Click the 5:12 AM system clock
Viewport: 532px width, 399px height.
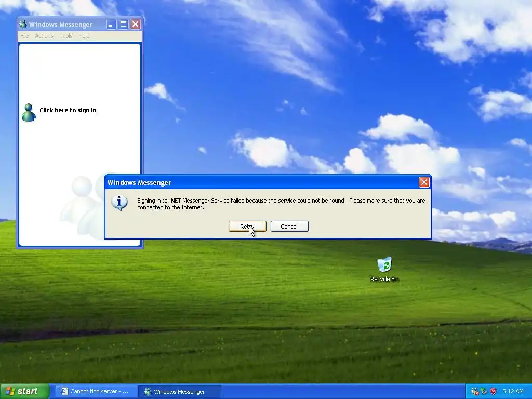513,392
